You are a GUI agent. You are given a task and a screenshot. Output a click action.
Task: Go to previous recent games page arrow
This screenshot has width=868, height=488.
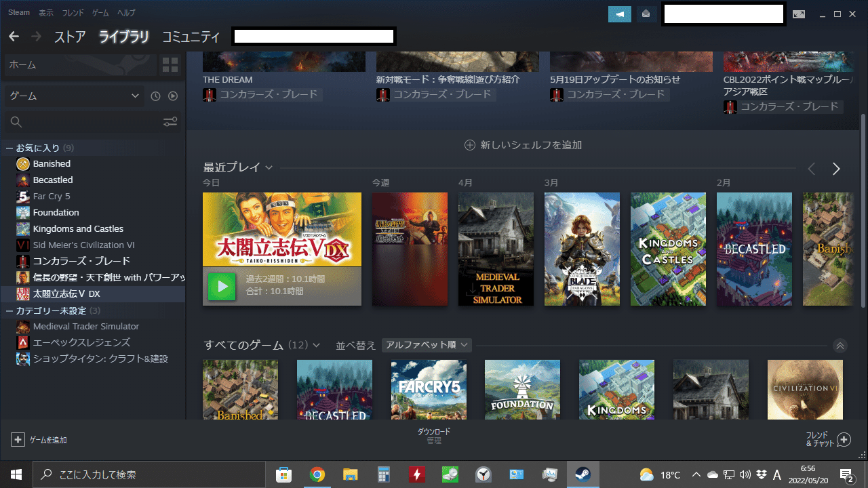click(x=811, y=169)
